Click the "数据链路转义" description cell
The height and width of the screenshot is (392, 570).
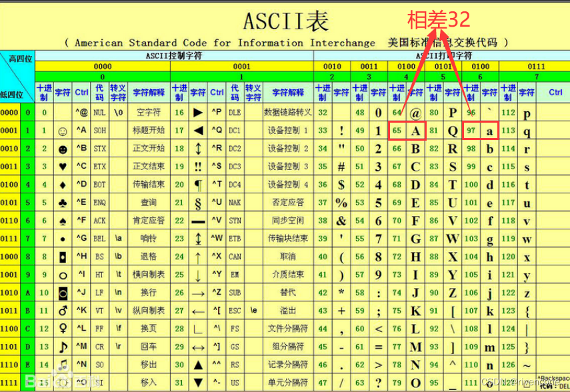[x=288, y=113]
